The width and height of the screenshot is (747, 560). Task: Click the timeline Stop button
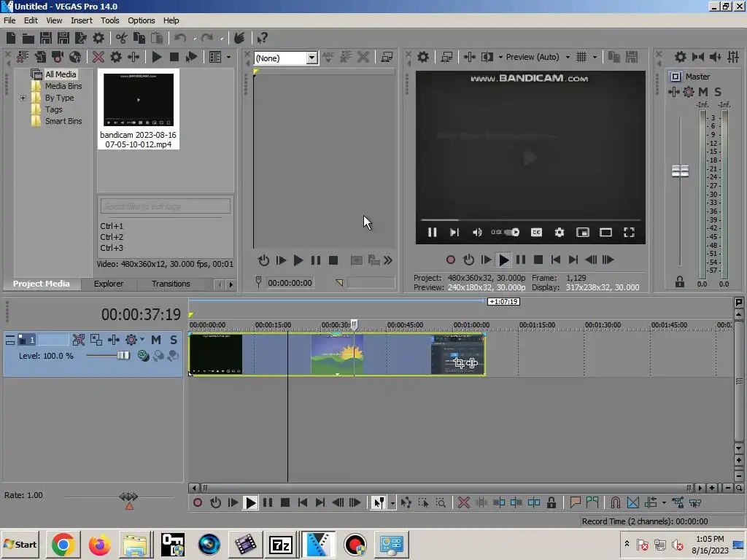285,502
